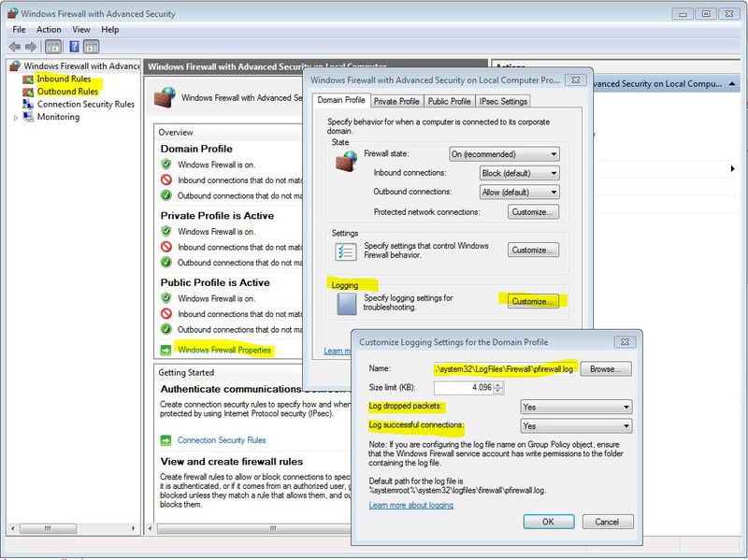The height and width of the screenshot is (560, 748).
Task: Open the Log dropped packets dropdown
Action: 575,407
